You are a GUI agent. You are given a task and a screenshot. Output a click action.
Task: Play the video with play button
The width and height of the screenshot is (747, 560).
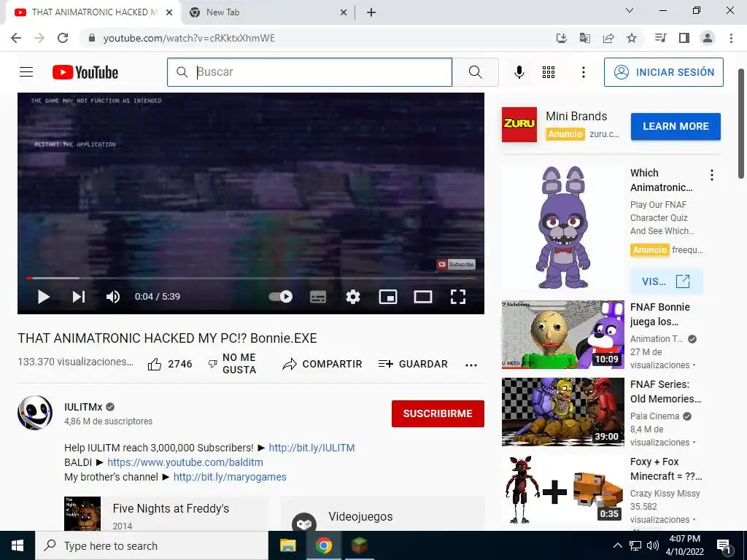pyautogui.click(x=43, y=297)
